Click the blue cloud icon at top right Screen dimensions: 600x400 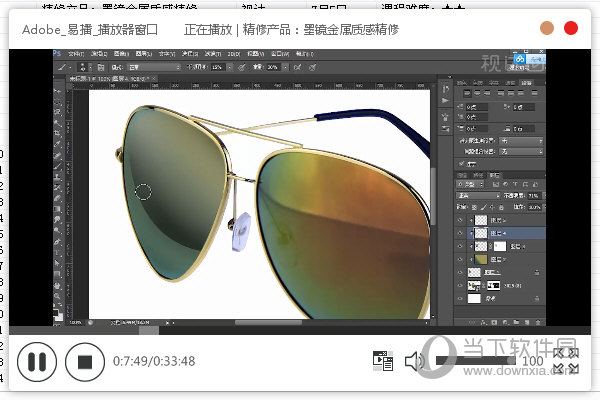point(520,59)
